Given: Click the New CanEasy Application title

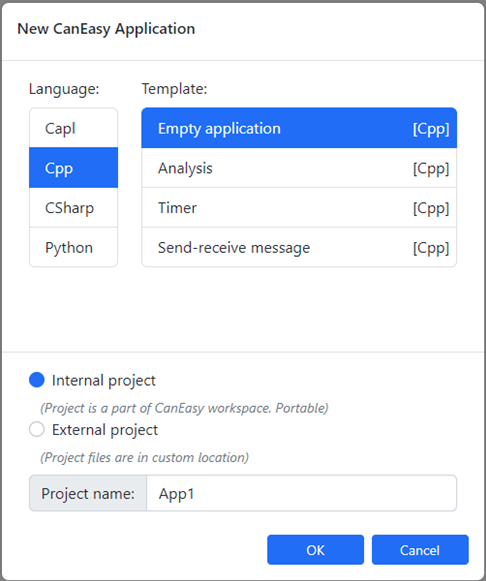Looking at the screenshot, I should click(106, 29).
